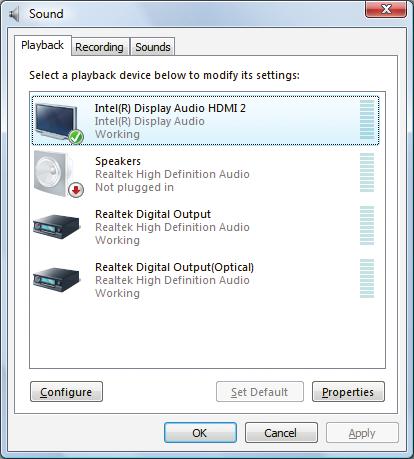The width and height of the screenshot is (414, 459).
Task: Click the Apply button
Action: [362, 433]
